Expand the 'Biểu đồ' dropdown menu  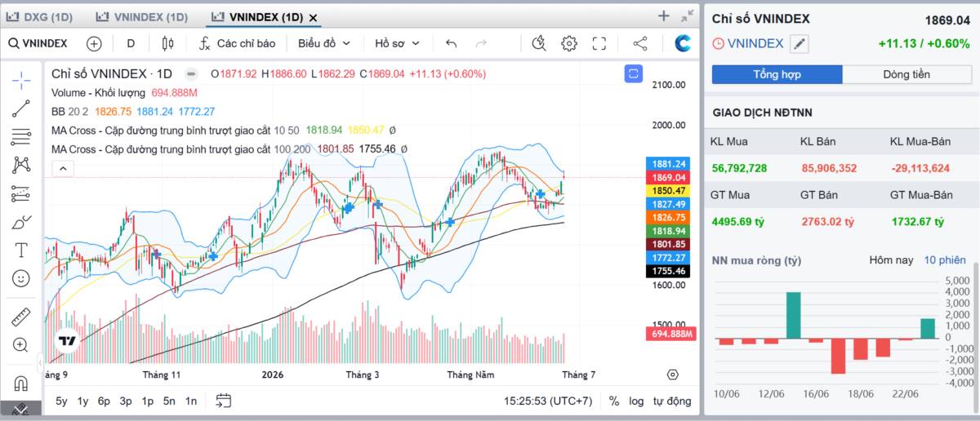tap(324, 43)
